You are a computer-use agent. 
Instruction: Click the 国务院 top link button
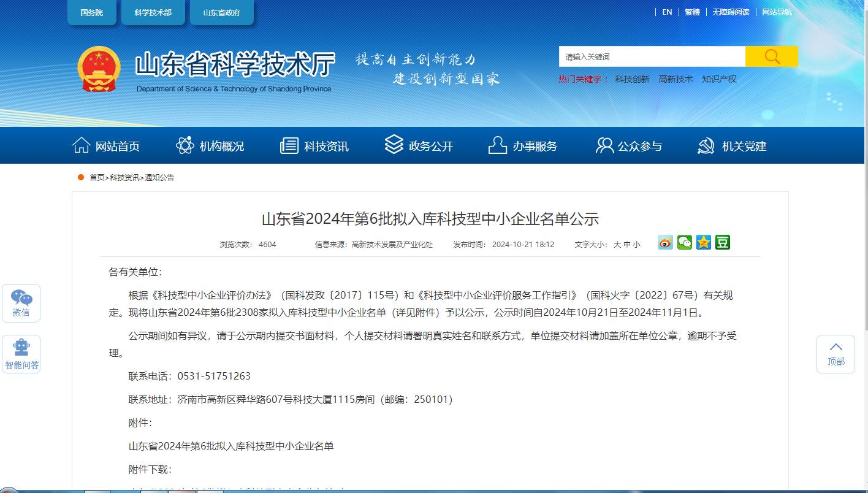pyautogui.click(x=92, y=13)
